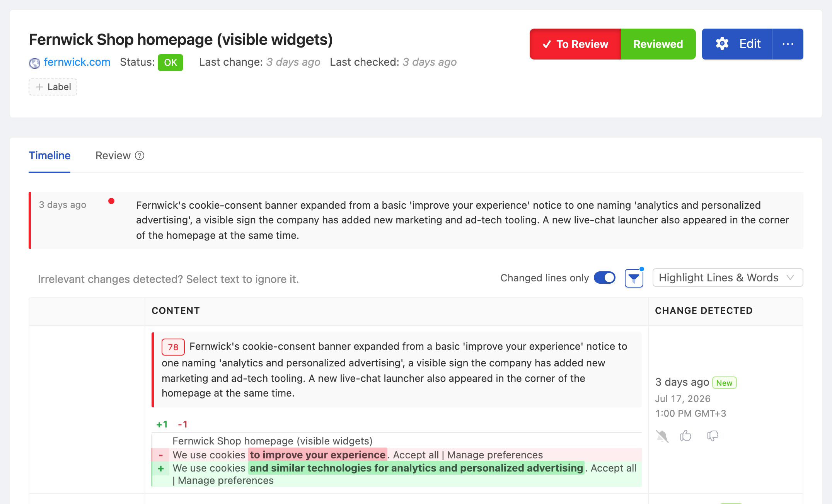Image resolution: width=832 pixels, height=504 pixels.
Task: Click the page title 'Fernwick Shop homepage (visible widgets)'
Action: [x=181, y=39]
